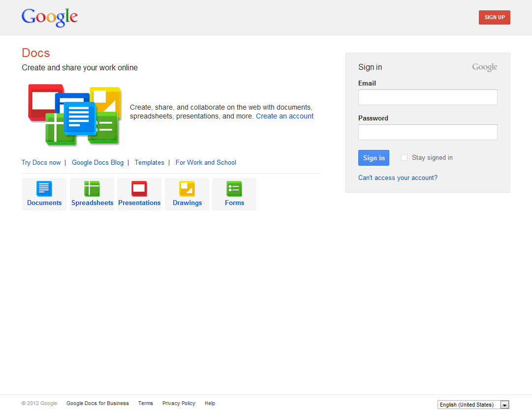This screenshot has width=532, height=412.
Task: Open the For Work and School link
Action: tap(206, 163)
